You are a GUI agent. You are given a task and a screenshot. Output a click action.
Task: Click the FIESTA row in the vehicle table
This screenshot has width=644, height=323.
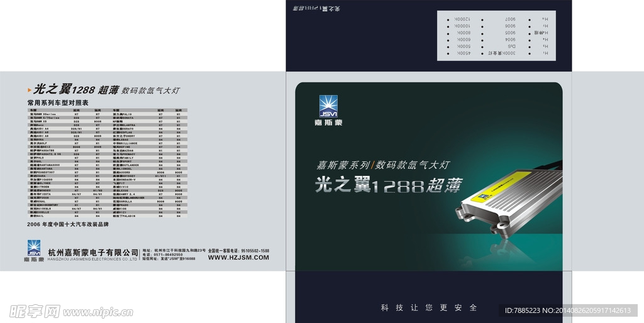68,194
